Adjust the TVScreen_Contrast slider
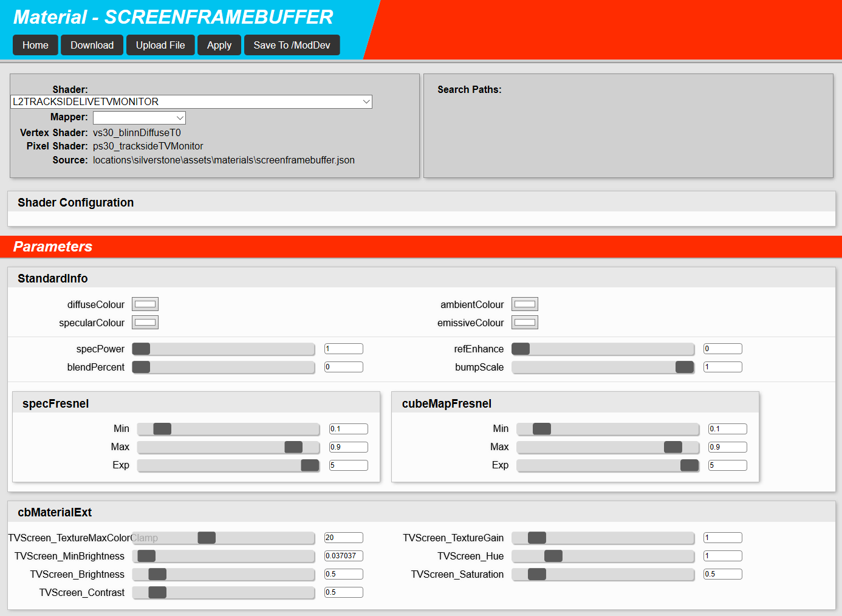 [224, 592]
